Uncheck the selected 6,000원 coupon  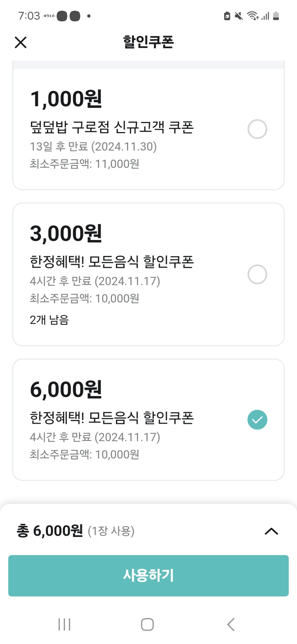[x=257, y=420]
